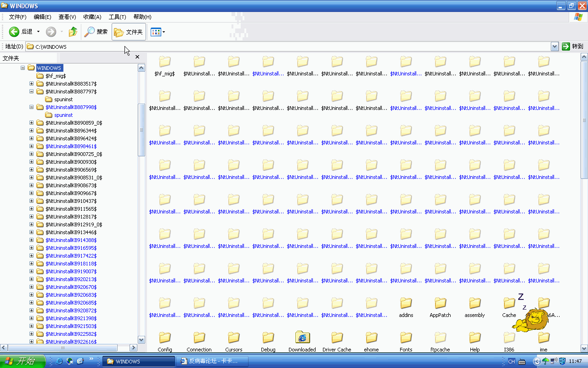Open the Views icon dropdown in toolbar
Image resolution: width=588 pixels, height=368 pixels.
tap(158, 32)
